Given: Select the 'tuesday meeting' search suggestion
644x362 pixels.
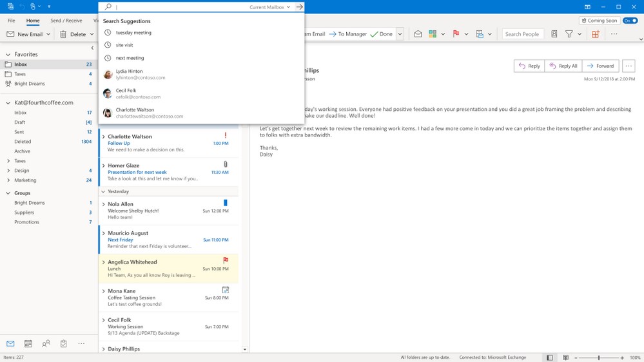Looking at the screenshot, I should tap(201, 32).
